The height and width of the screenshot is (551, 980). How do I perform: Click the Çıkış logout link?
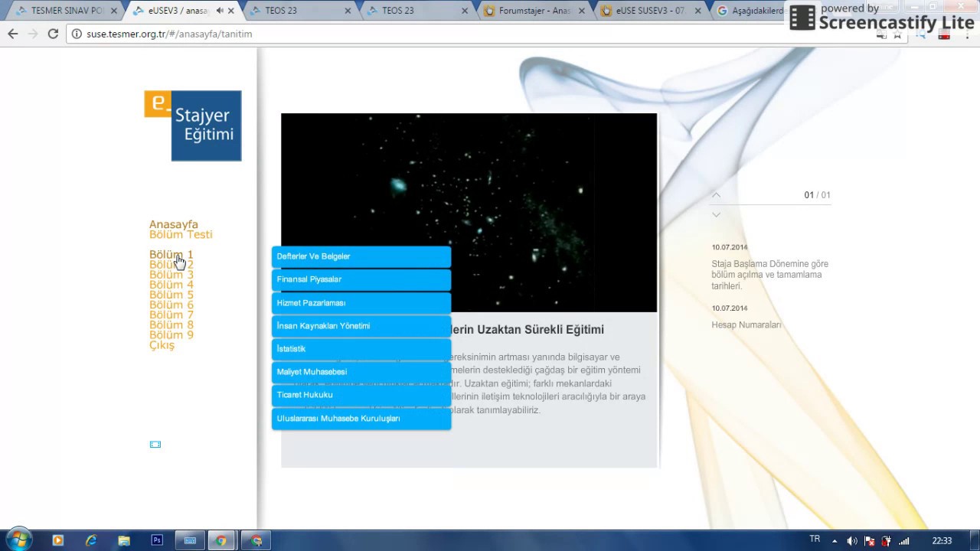(162, 345)
